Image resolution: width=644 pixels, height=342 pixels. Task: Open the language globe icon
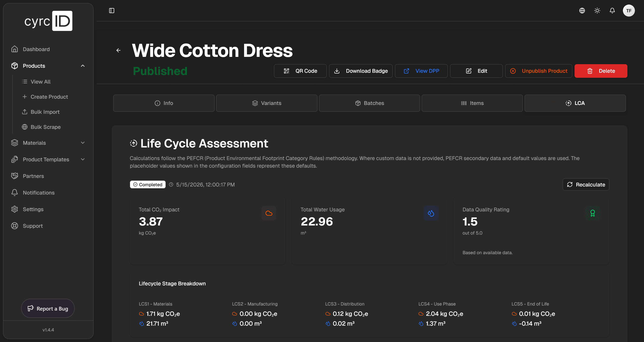(582, 11)
